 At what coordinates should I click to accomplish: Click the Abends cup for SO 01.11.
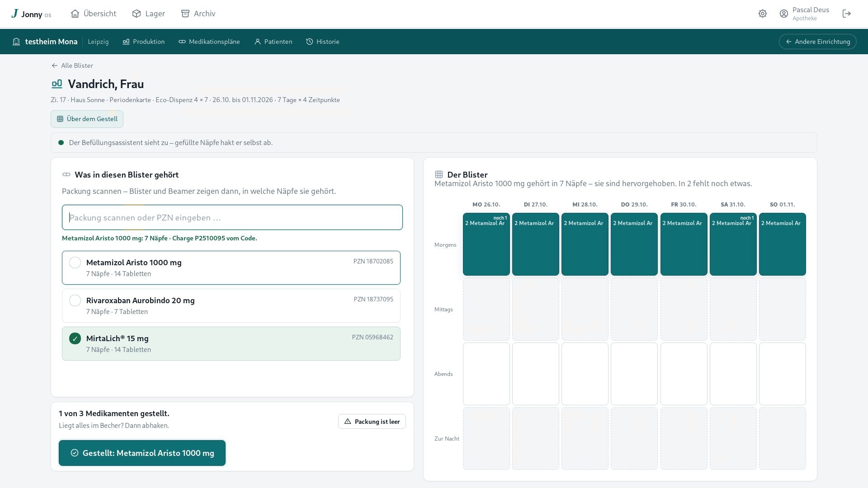click(x=782, y=374)
